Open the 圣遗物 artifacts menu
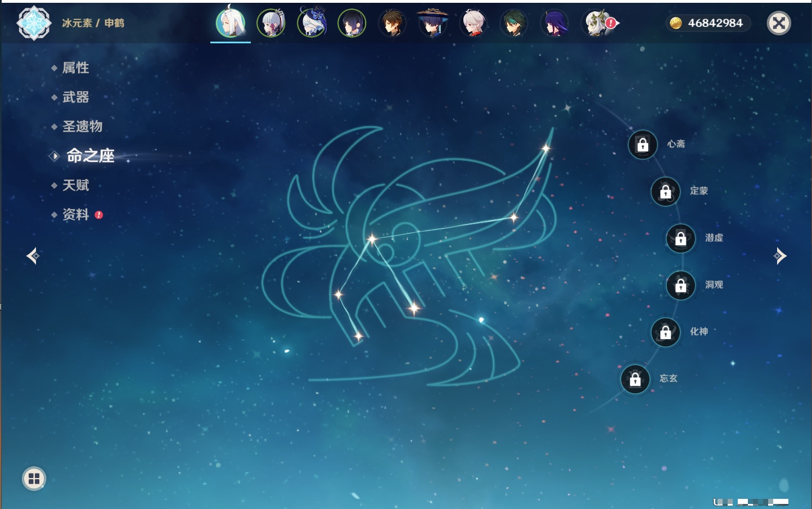Screen dimensions: 812x509 tap(82, 127)
